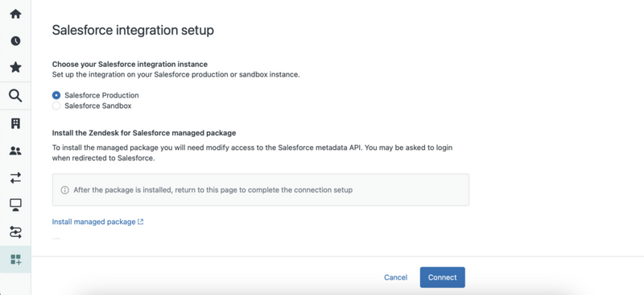This screenshot has width=644, height=295.
Task: Click the external link icon beside Install managed package
Action: click(140, 222)
